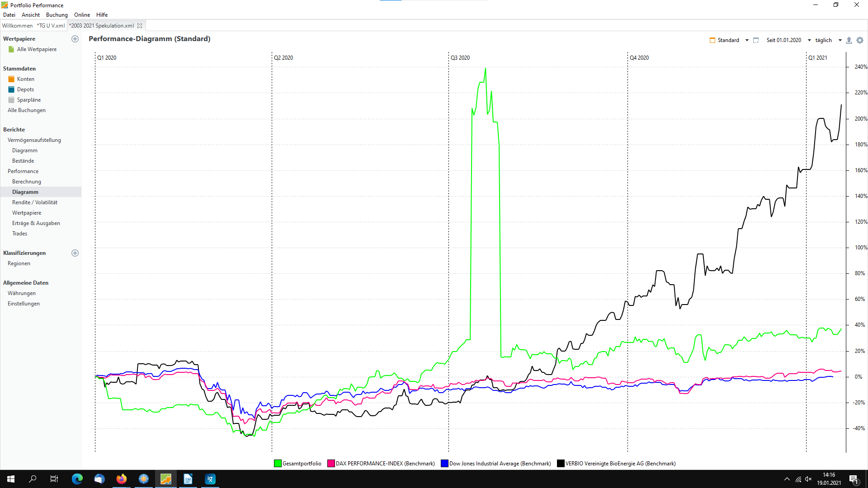
Task: Open Firefox from the taskbar
Action: 122,479
